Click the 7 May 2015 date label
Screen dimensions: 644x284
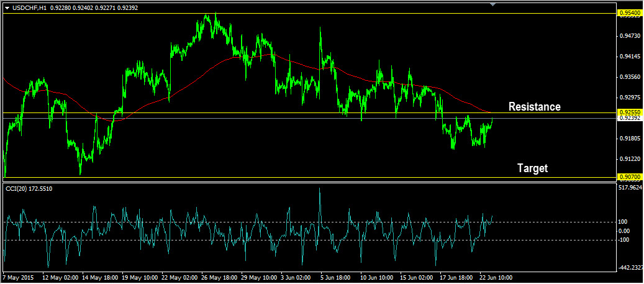[x=18, y=277]
